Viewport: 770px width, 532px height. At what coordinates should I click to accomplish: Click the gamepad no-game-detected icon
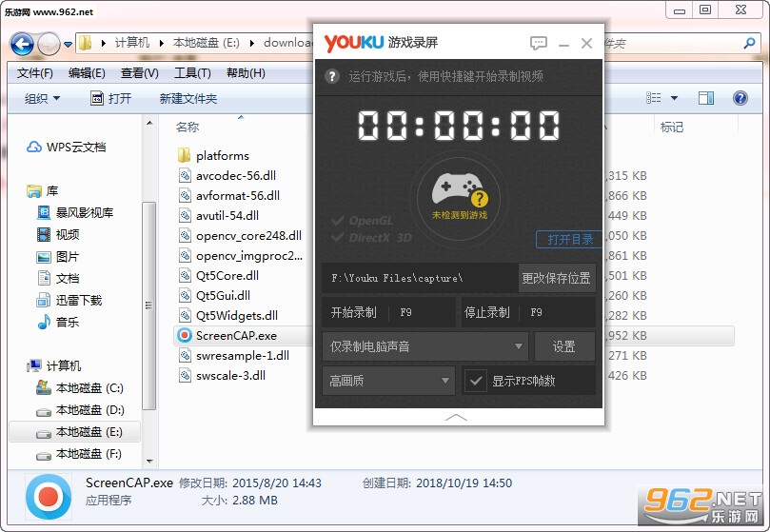coord(459,197)
